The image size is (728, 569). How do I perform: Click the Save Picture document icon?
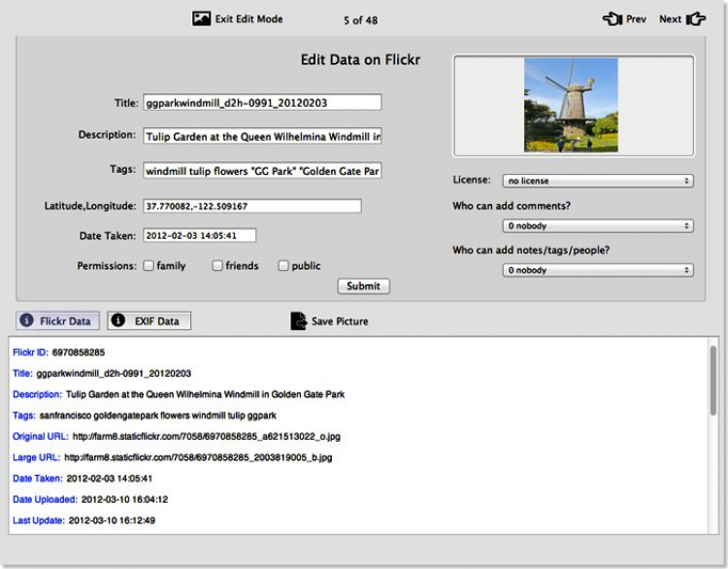(x=299, y=321)
